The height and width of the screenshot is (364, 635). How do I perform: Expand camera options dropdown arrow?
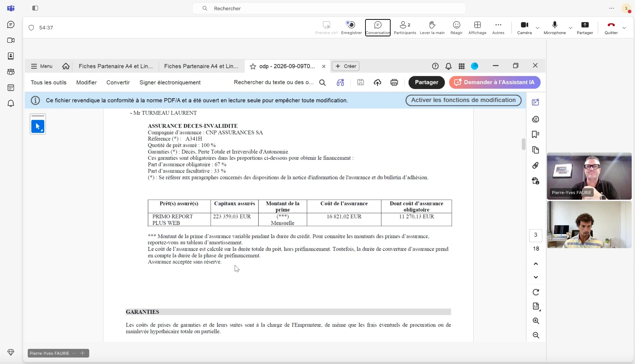537,28
